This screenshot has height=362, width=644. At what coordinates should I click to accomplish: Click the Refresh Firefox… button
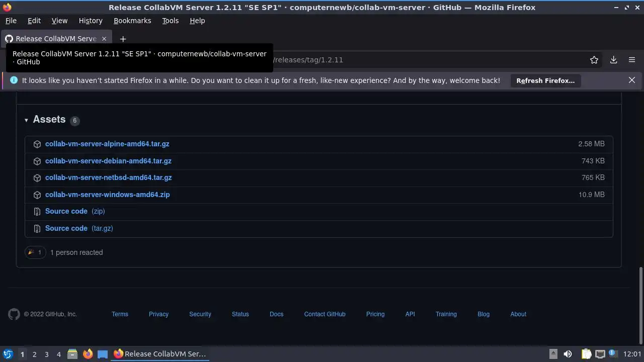tap(545, 80)
